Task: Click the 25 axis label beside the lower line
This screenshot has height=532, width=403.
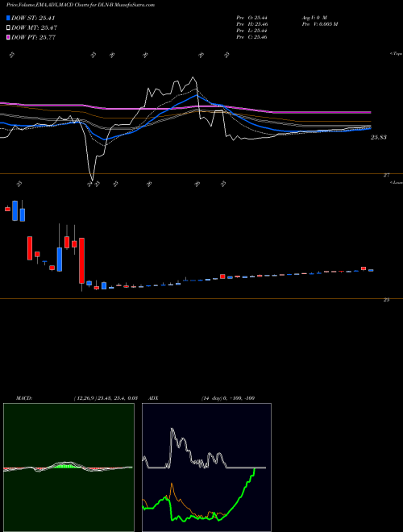Action: point(386,300)
